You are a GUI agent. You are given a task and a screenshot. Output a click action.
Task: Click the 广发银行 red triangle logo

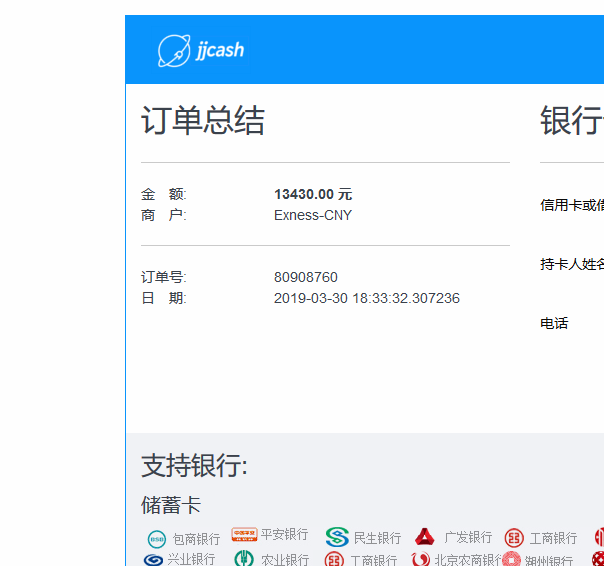425,537
